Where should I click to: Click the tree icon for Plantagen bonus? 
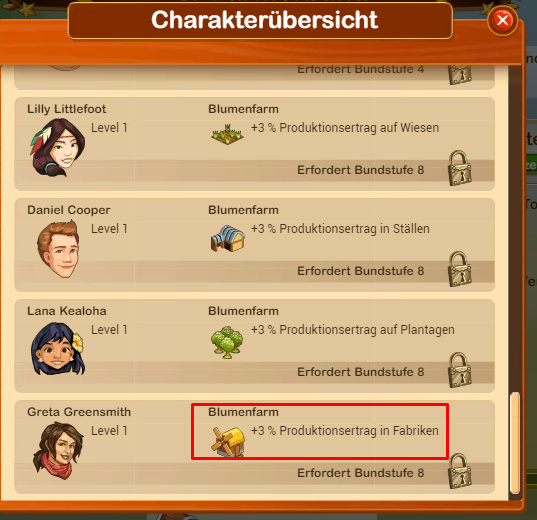[x=227, y=342]
